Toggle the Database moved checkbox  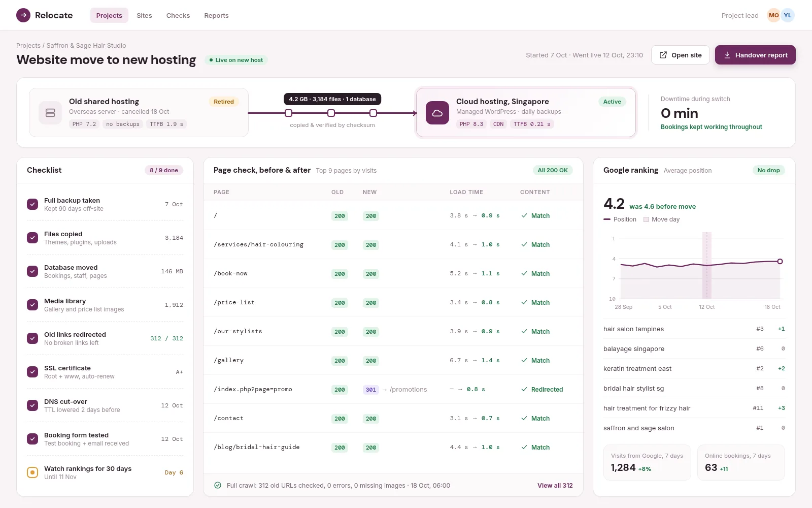pyautogui.click(x=32, y=271)
